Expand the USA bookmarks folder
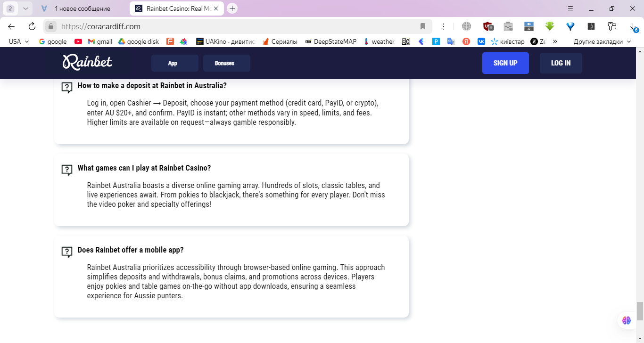Screen dimensions: 644x343 coord(19,41)
